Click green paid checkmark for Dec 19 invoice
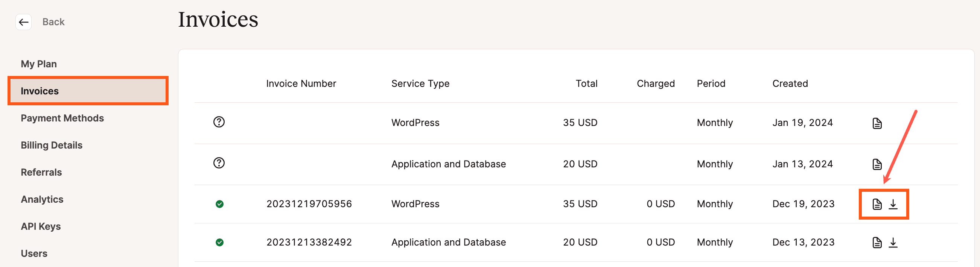Image resolution: width=980 pixels, height=267 pixels. 219,204
